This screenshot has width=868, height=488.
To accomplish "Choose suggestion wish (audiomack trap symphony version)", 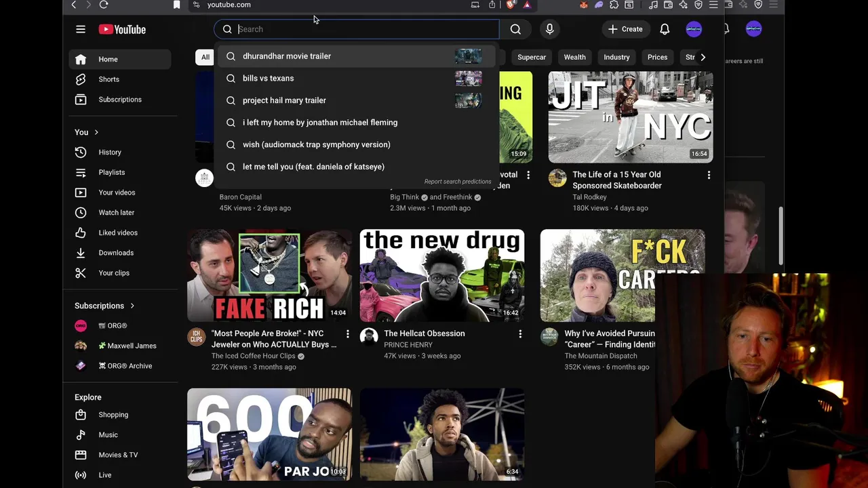I will (357, 144).
